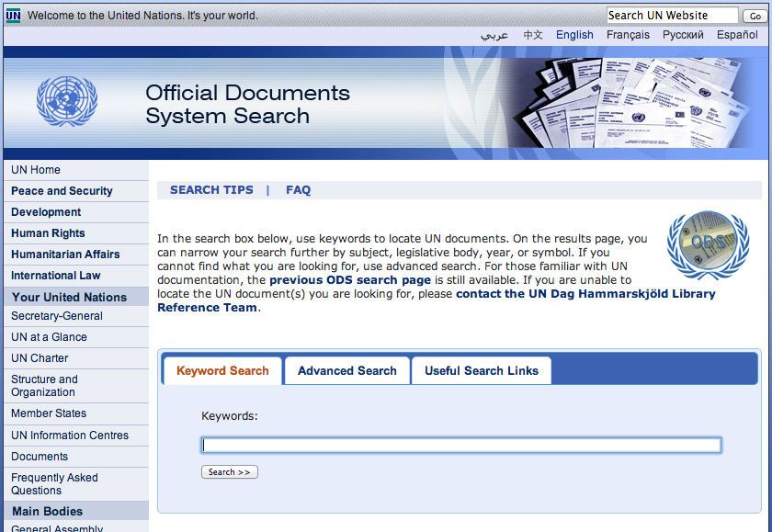Click the Search >> button

[230, 472]
